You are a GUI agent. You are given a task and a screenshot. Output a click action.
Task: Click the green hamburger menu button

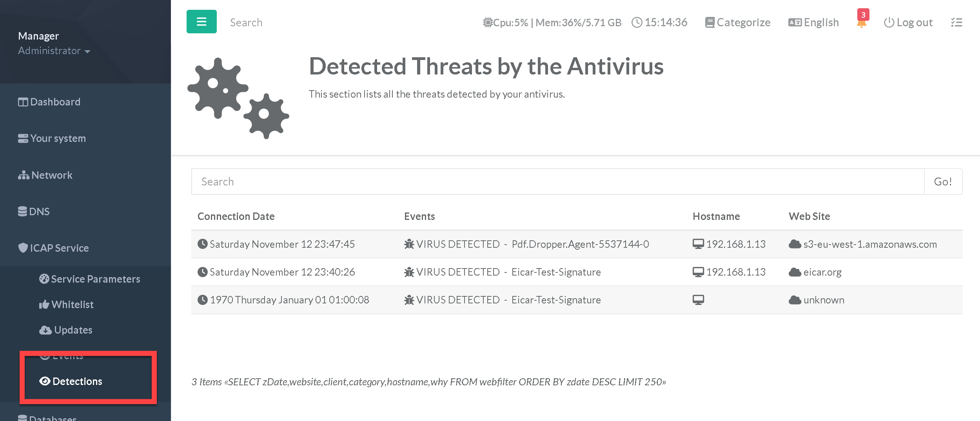click(x=201, y=22)
